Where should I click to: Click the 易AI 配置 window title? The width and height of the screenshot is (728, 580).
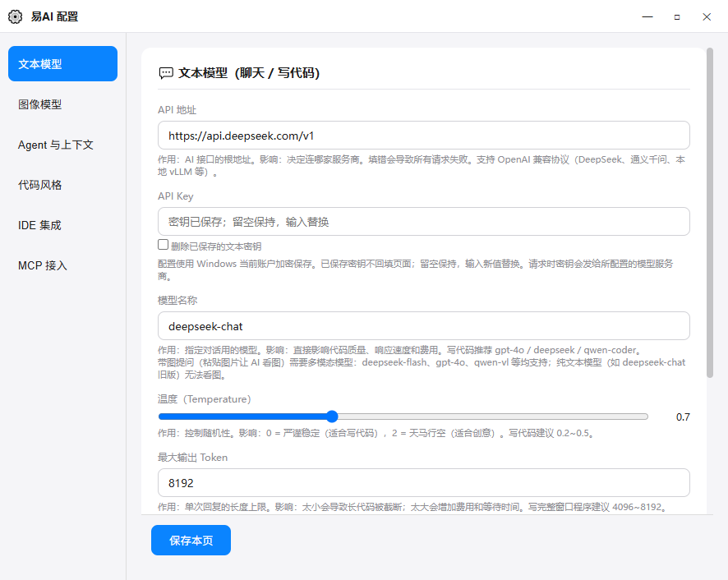coord(54,16)
